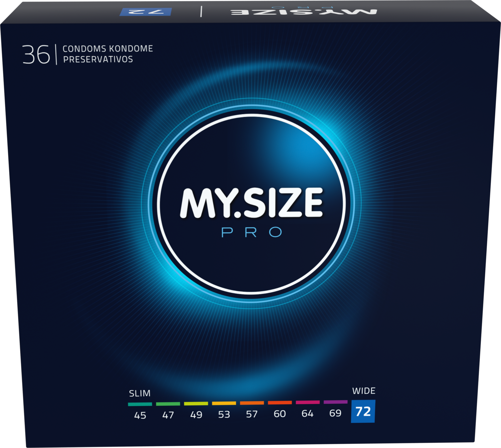
Task: Click the pink size 64 color bar
Action: 307,402
